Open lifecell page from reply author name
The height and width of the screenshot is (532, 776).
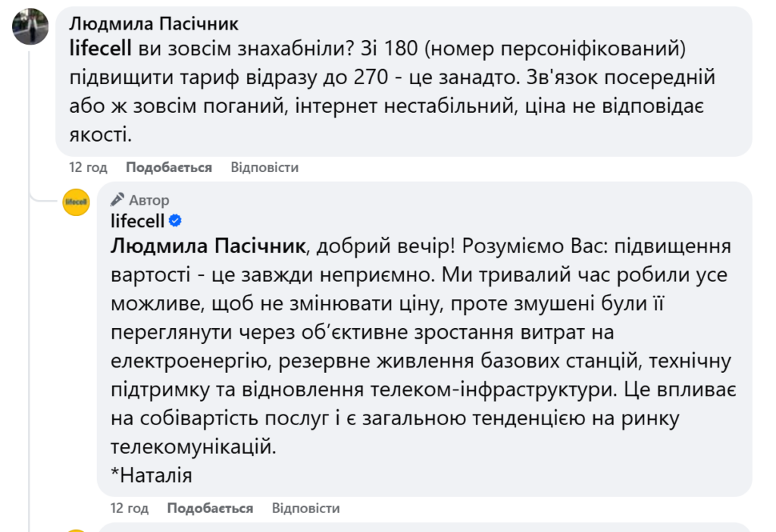(137, 221)
